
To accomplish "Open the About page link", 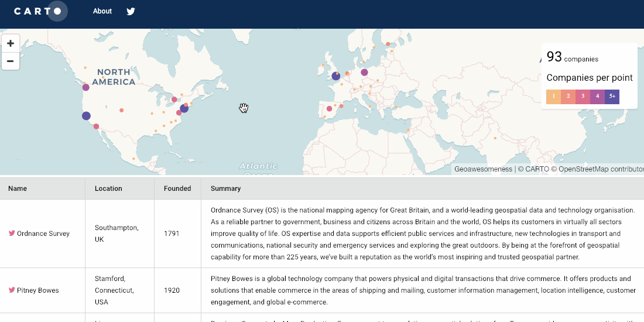I will (102, 11).
